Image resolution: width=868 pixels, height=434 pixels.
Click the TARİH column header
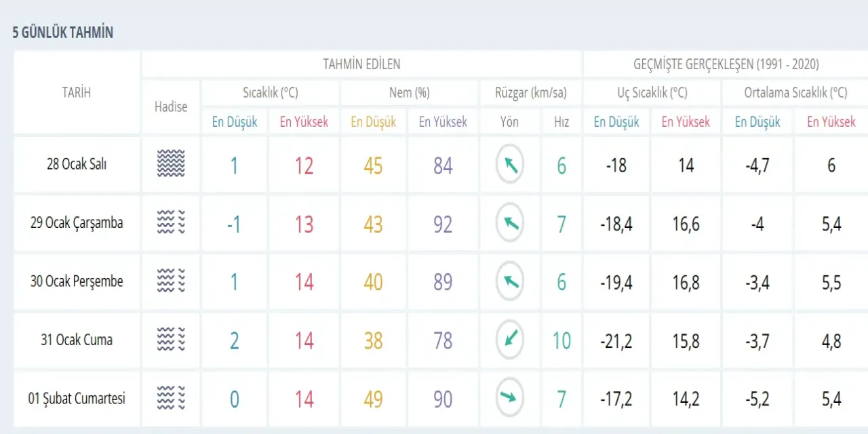pos(76,93)
